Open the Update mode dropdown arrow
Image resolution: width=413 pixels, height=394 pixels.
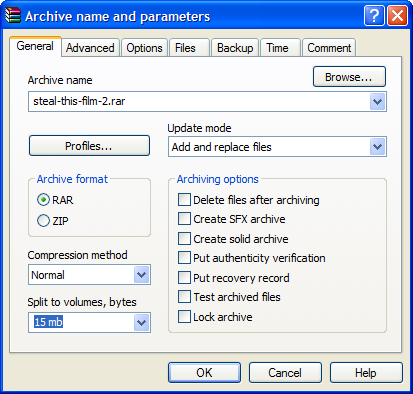378,147
